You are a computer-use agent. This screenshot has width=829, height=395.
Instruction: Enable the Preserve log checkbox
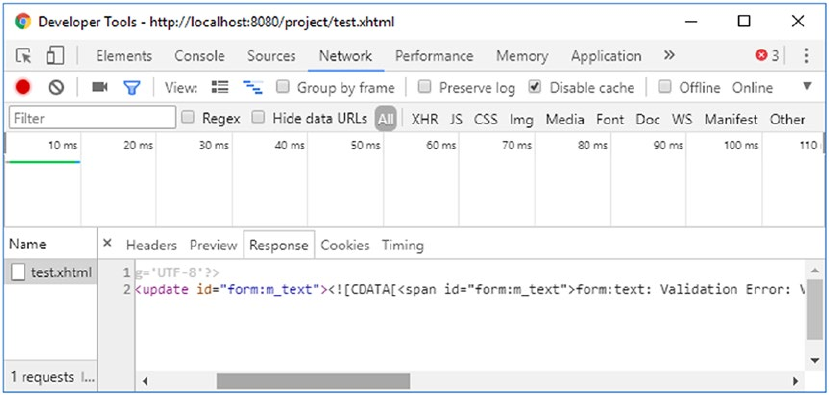(x=425, y=87)
